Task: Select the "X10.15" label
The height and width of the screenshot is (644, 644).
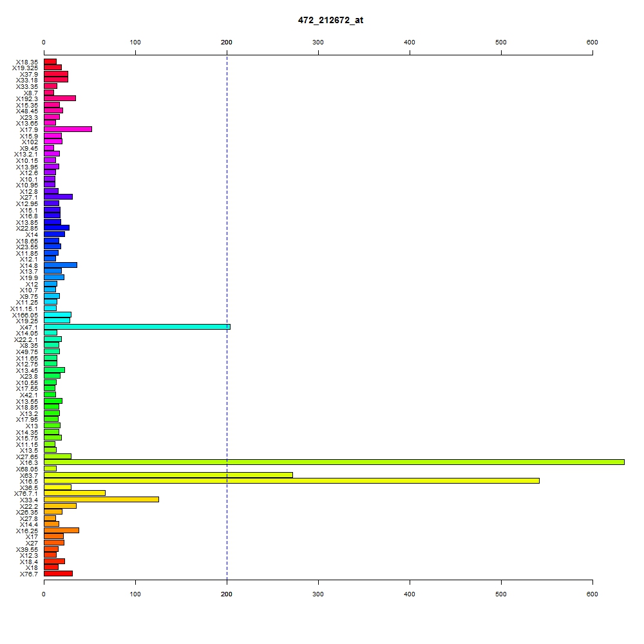Action: tap(26, 160)
